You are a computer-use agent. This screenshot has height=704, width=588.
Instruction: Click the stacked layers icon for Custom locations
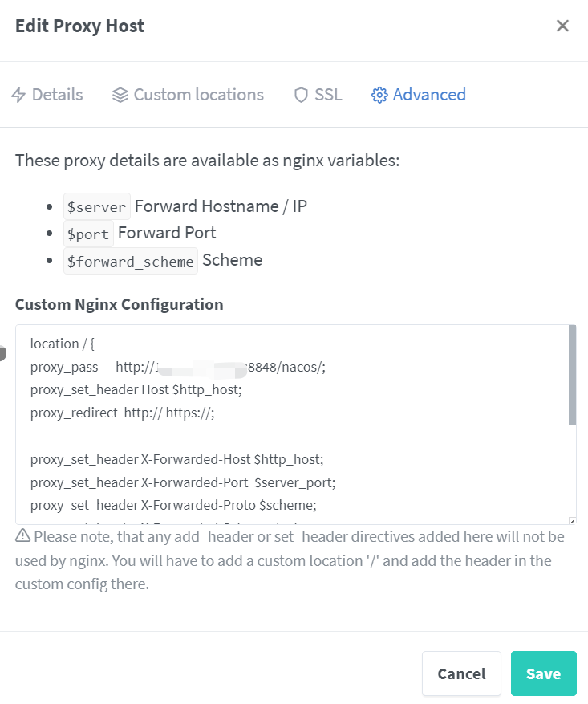tap(120, 95)
